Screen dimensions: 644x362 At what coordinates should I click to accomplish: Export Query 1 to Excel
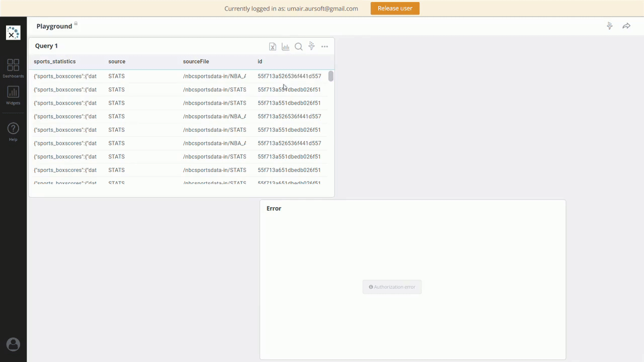tap(272, 47)
